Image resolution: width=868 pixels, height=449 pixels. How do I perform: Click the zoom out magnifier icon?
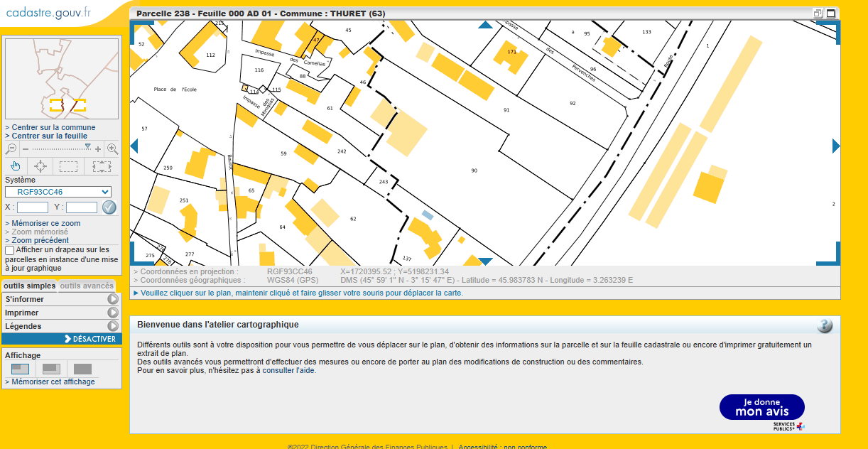click(11, 148)
